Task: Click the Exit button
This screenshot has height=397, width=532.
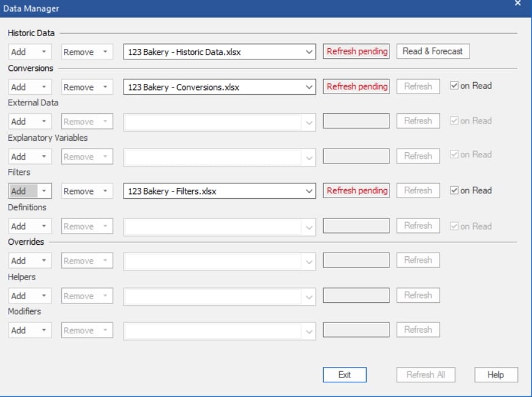Action: [345, 374]
